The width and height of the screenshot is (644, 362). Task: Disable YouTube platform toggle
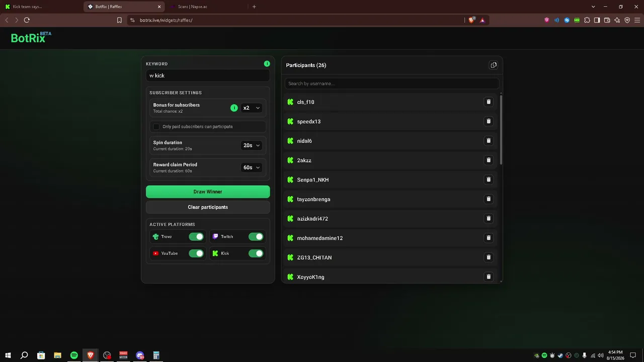tap(196, 253)
